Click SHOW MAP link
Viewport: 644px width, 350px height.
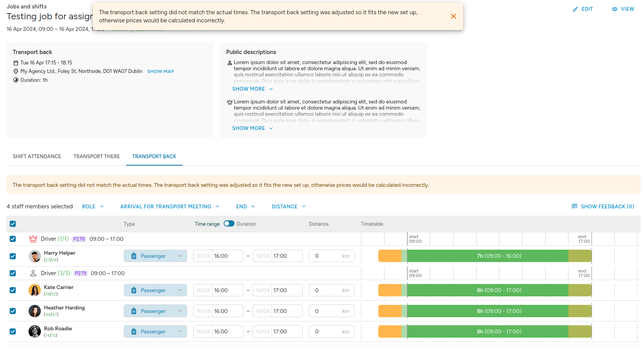point(160,71)
